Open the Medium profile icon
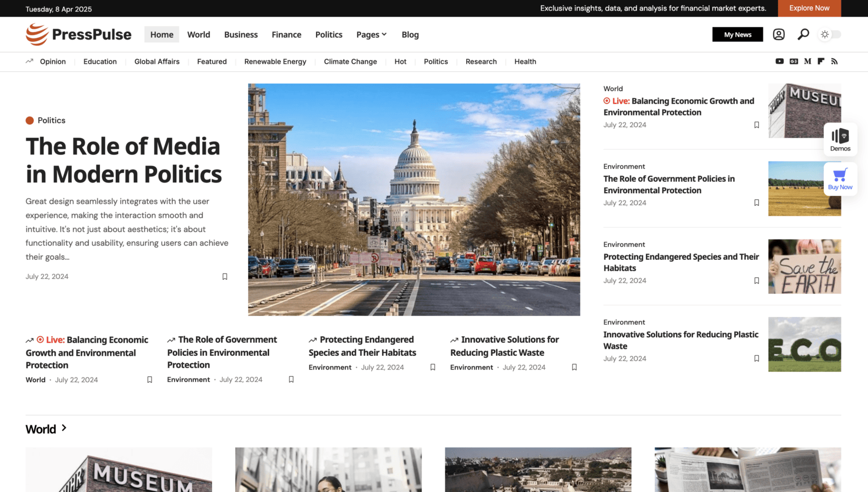 pos(808,61)
